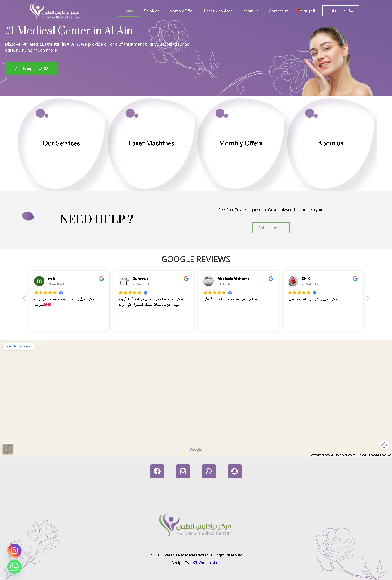Show next Google reviews with right arrow
The height and width of the screenshot is (580, 392).
tap(367, 298)
